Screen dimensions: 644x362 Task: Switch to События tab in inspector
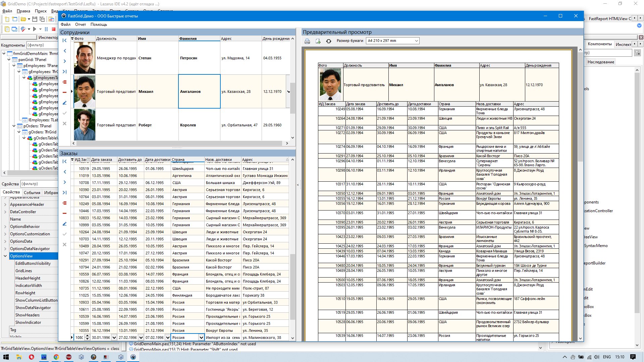click(x=32, y=192)
